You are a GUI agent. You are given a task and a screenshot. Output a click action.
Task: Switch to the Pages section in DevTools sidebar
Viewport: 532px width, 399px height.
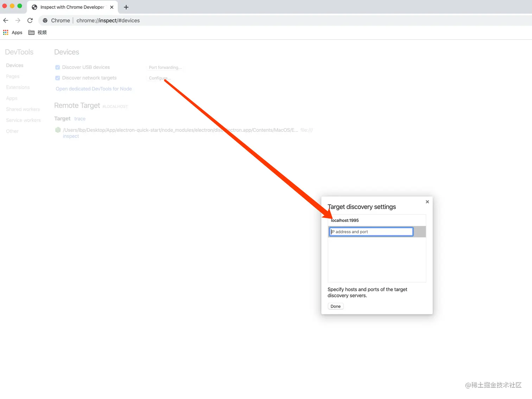pyautogui.click(x=13, y=76)
